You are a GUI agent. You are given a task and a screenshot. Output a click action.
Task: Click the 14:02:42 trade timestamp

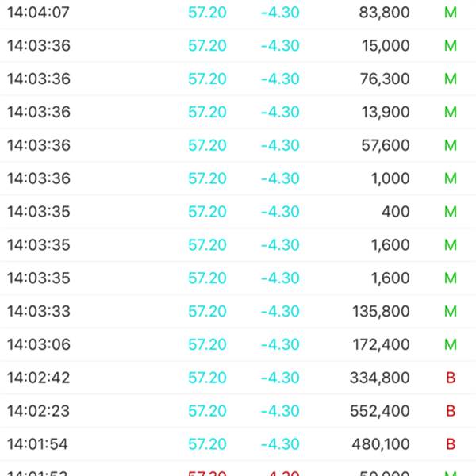[38, 378]
